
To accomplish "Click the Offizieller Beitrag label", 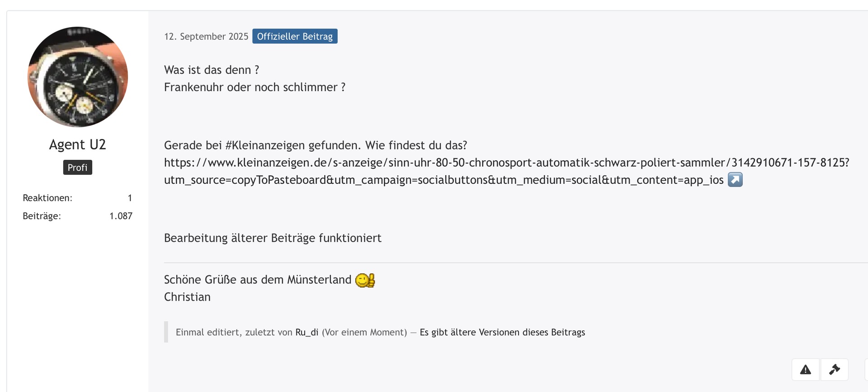I will pos(295,36).
